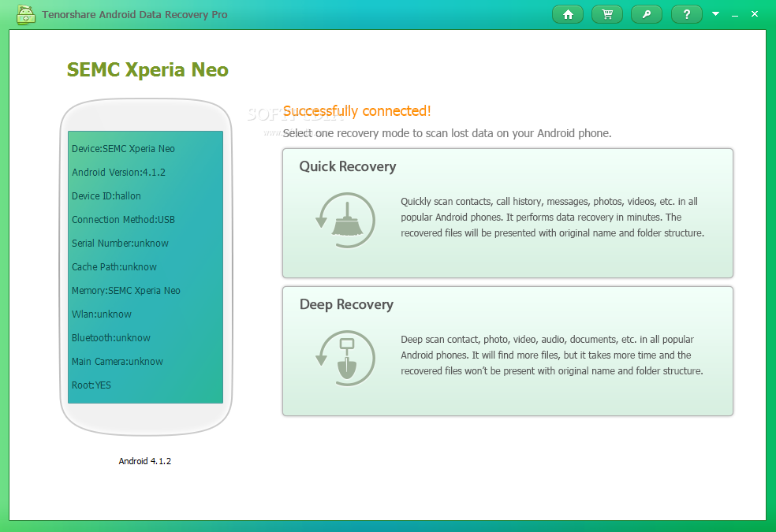This screenshot has width=776, height=532.
Task: Select the Deep Recovery heading
Action: tap(346, 304)
